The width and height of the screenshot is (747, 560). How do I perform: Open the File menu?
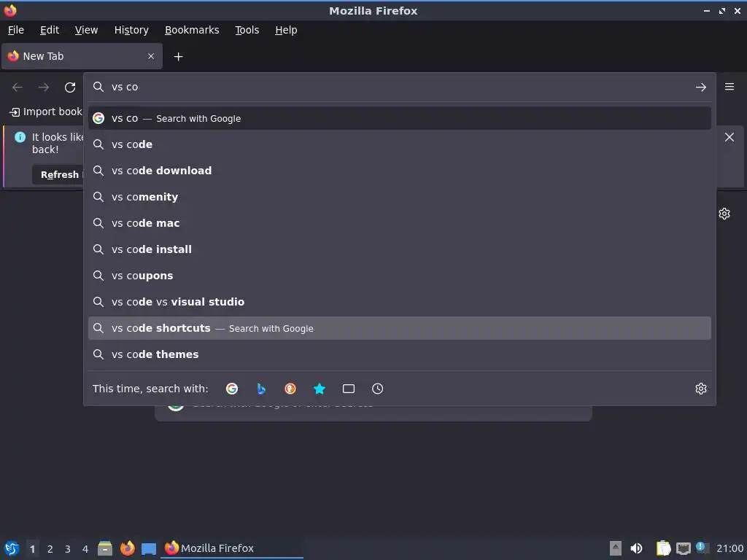tap(16, 30)
